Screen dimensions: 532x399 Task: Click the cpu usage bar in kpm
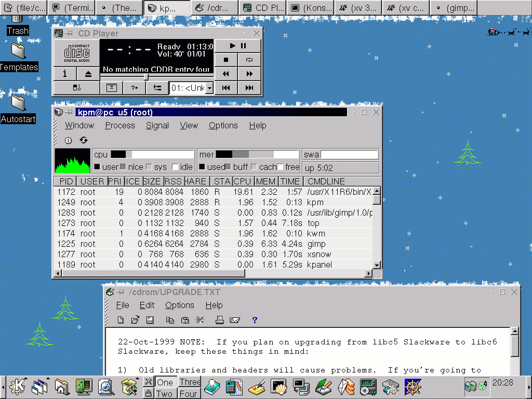pyautogui.click(x=152, y=155)
